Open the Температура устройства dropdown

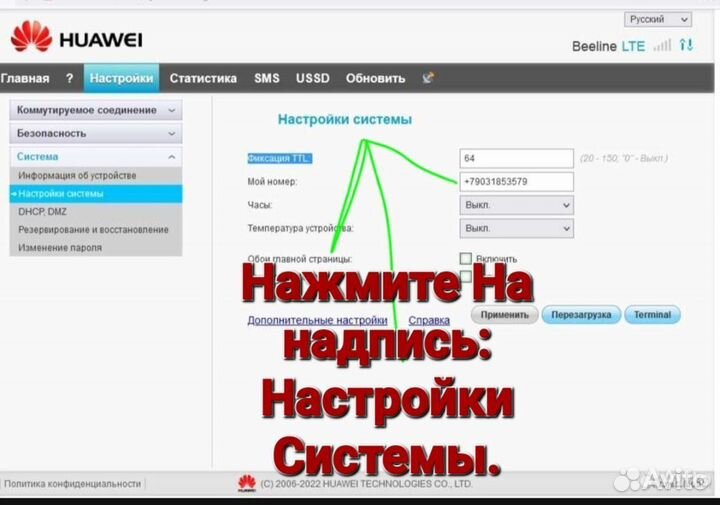pyautogui.click(x=516, y=228)
